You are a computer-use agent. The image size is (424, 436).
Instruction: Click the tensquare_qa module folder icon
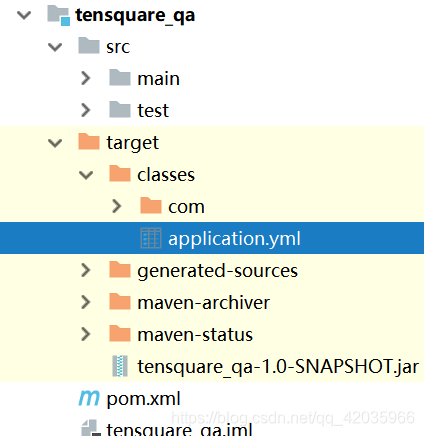pyautogui.click(x=59, y=15)
